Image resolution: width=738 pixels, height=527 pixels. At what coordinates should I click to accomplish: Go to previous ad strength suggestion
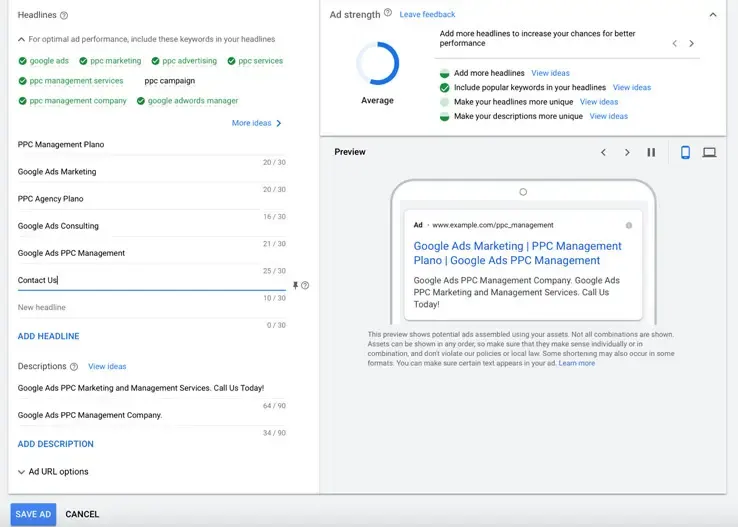click(674, 43)
